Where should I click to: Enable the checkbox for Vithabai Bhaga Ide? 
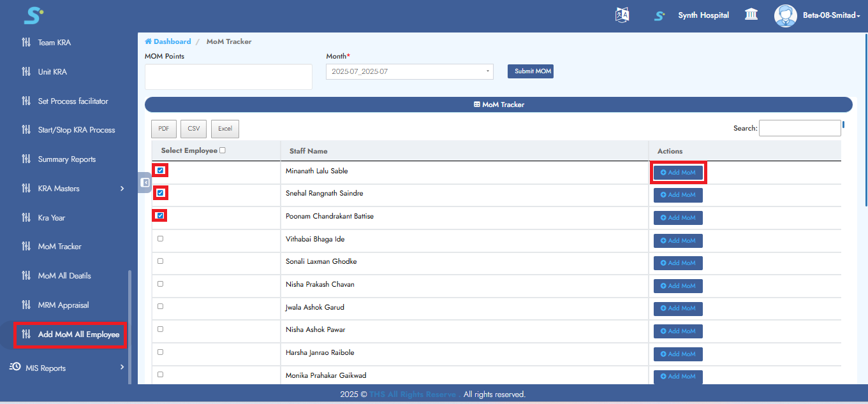[160, 238]
